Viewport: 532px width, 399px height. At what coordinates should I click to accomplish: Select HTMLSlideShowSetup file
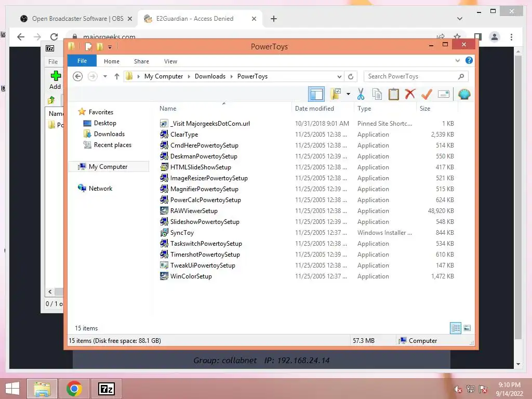(201, 167)
